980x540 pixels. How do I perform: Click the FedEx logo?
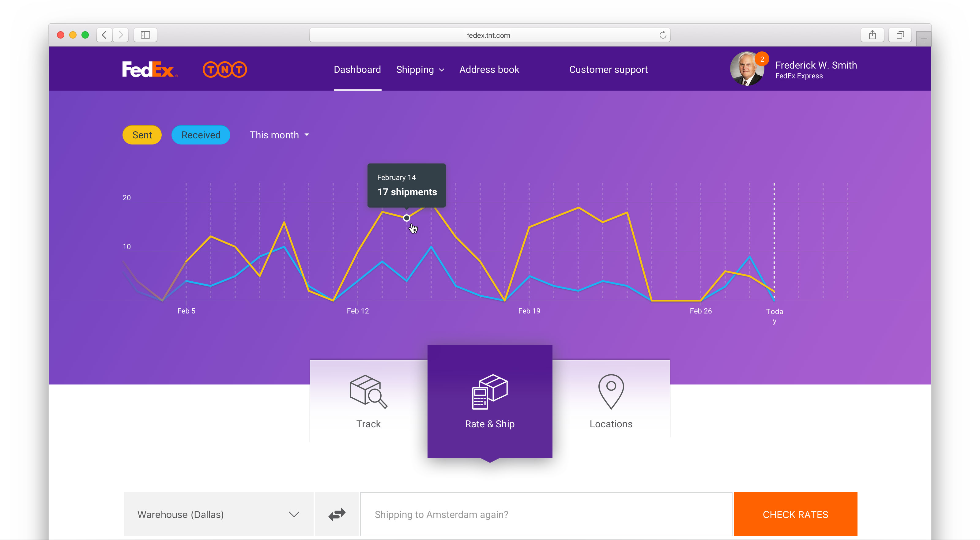(x=149, y=70)
